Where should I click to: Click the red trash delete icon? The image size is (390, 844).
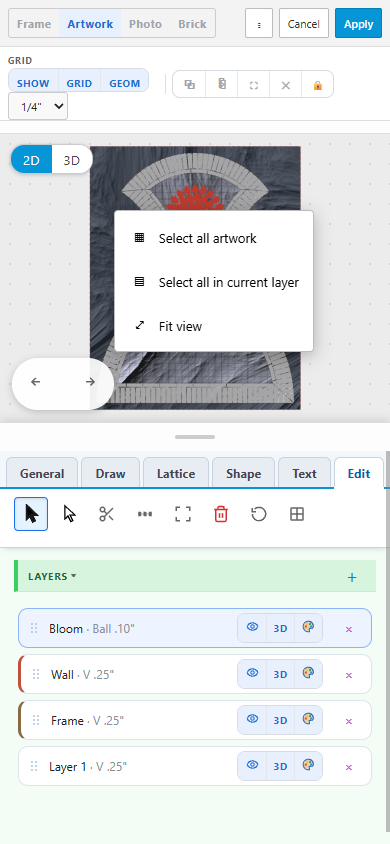pos(221,514)
